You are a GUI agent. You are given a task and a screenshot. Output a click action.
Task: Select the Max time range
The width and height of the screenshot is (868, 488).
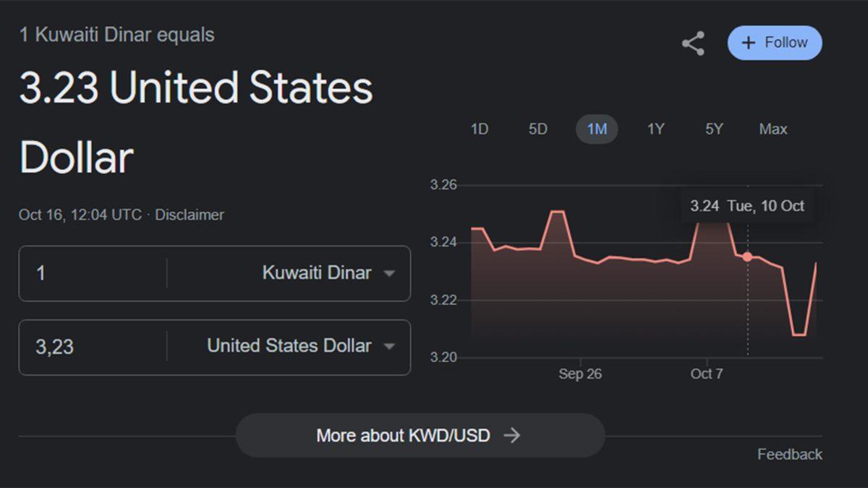tap(773, 129)
